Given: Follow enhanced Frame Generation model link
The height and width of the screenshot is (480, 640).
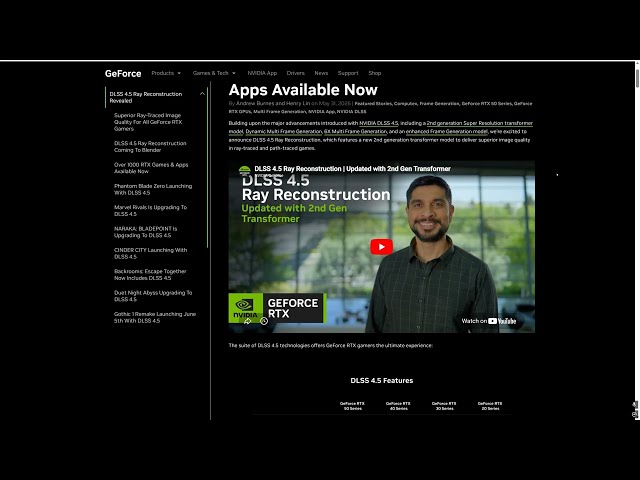Looking at the screenshot, I should tap(447, 131).
